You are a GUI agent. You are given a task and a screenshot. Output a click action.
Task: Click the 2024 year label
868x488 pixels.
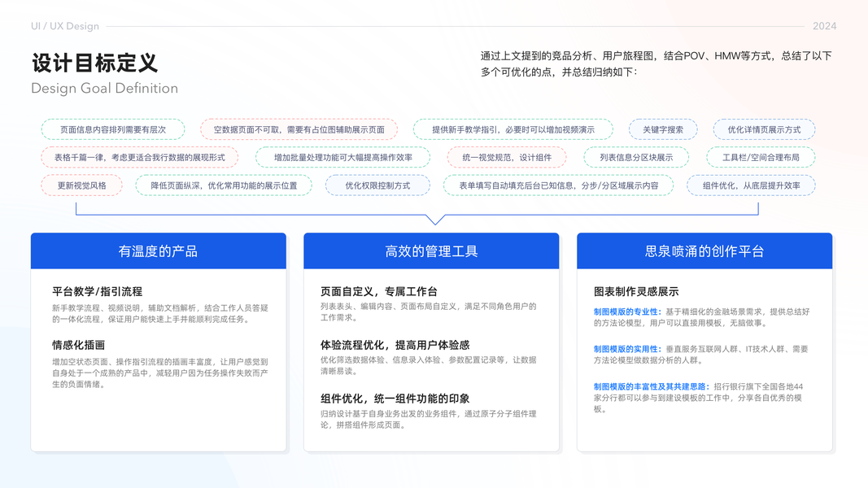click(824, 26)
